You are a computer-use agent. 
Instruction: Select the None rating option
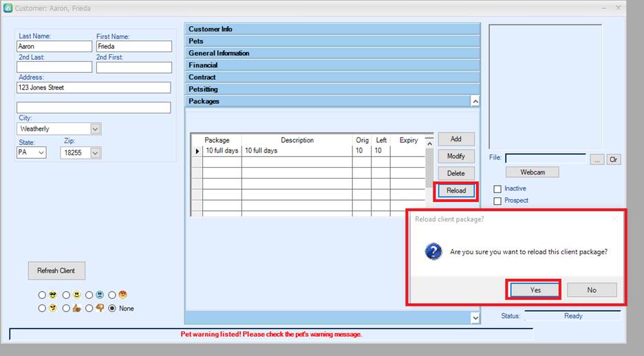[x=112, y=309]
